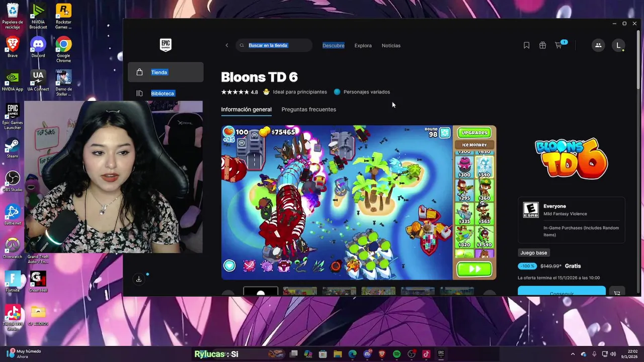Open Epic Games Launcher desktop shortcut
Image resolution: width=644 pixels, height=362 pixels.
pyautogui.click(x=13, y=117)
